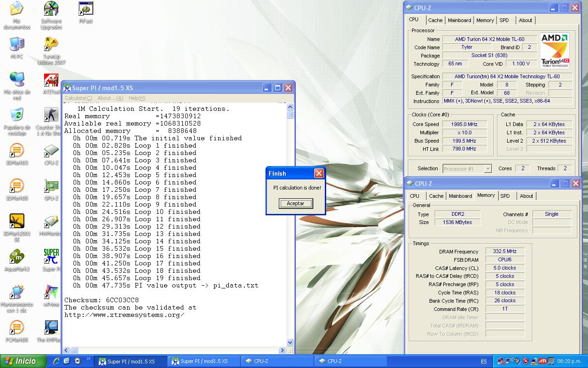The image size is (588, 368).
Task: Open Mis sitios de red icon
Action: tap(17, 86)
